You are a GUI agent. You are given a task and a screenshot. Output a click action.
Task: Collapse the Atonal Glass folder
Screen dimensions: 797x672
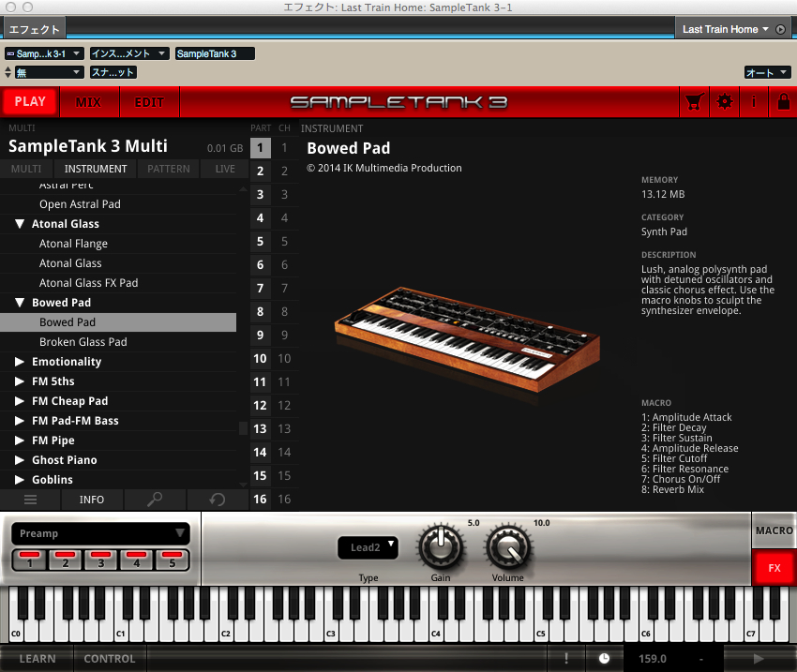(20, 224)
